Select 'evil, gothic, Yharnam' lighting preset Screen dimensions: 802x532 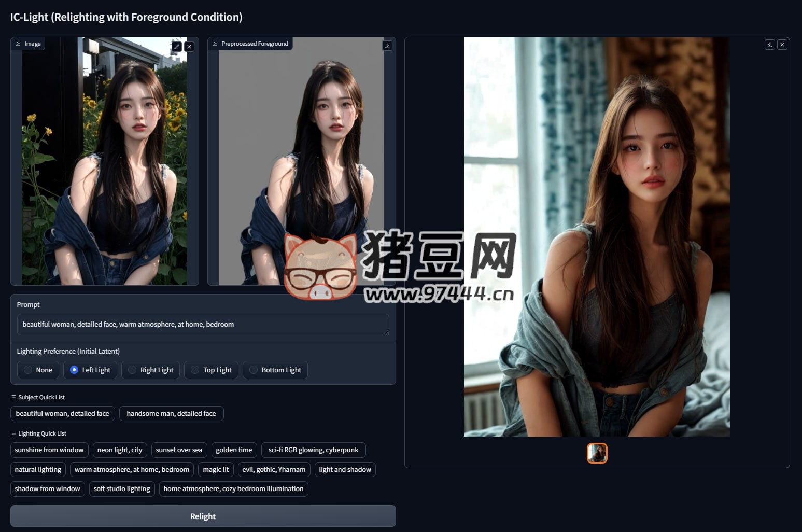point(274,469)
